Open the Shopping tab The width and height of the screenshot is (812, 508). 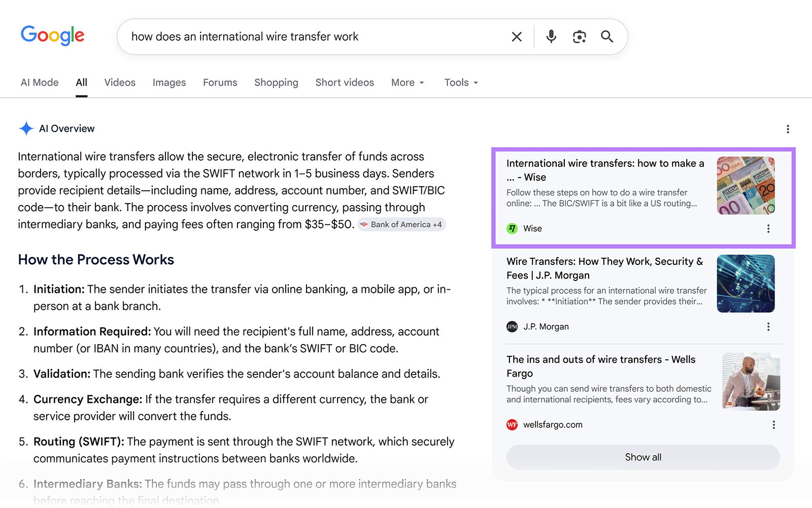point(276,82)
